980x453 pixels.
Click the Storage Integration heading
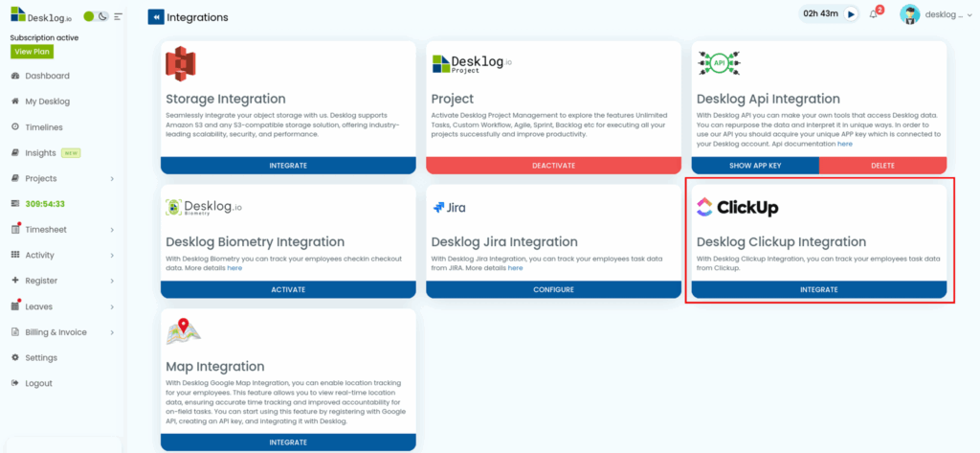[x=226, y=99]
